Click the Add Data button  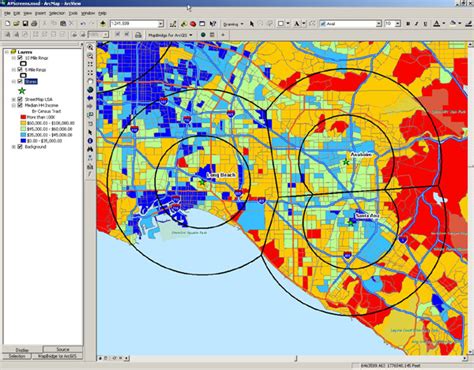tap(103, 24)
